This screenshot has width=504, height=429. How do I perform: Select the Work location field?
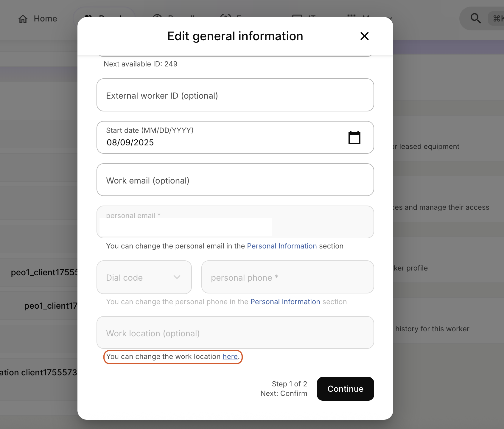[x=235, y=333]
